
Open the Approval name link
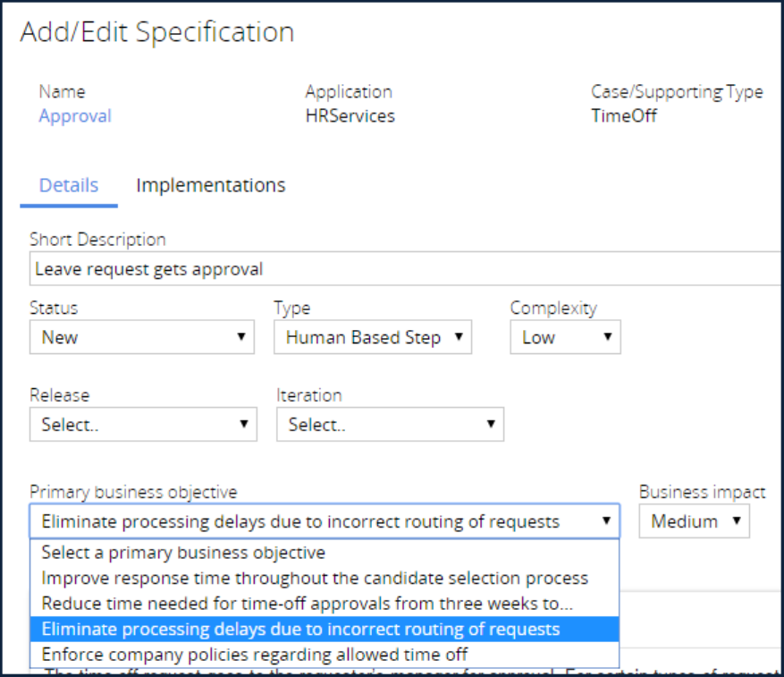click(x=75, y=116)
